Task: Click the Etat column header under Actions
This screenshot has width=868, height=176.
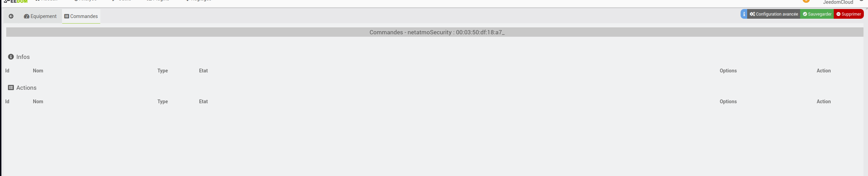Action: point(204,102)
